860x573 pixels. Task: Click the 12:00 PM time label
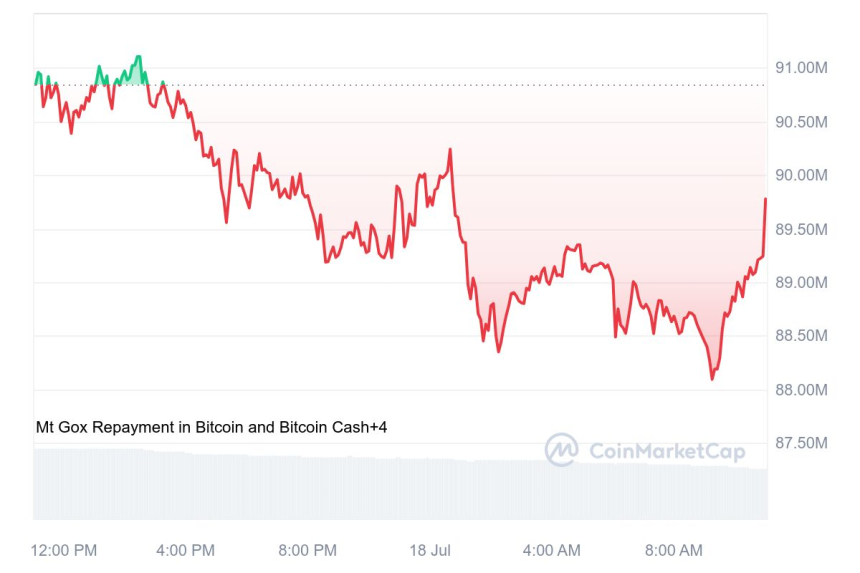click(64, 550)
